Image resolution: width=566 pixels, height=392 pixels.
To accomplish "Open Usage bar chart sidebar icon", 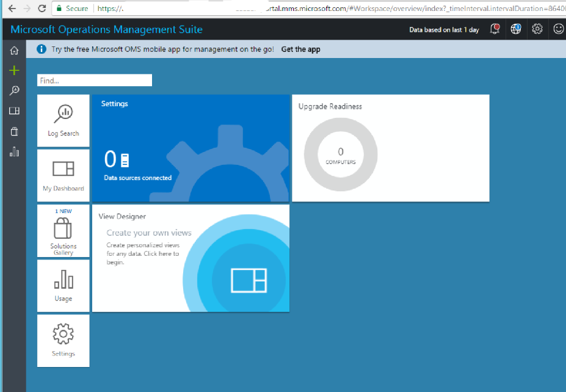I will pyautogui.click(x=14, y=151).
